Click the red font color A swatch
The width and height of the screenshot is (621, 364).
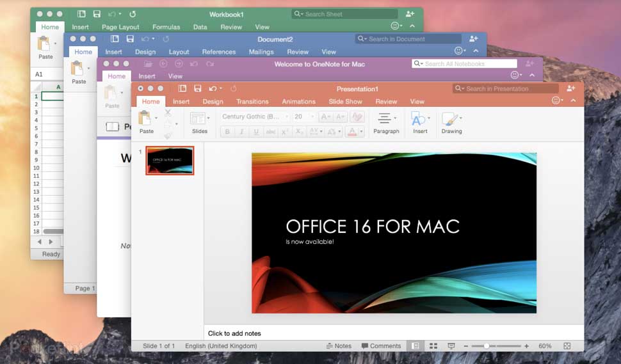(x=351, y=132)
